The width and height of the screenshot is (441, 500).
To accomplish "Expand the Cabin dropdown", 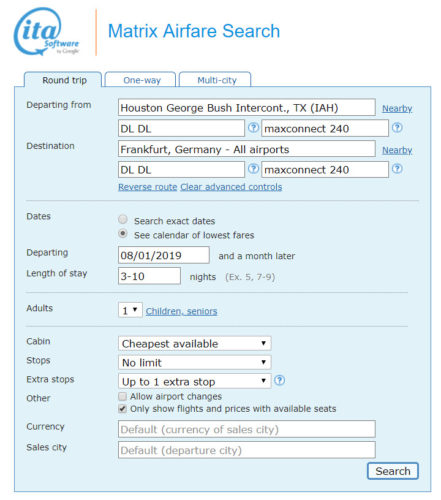I will click(x=195, y=343).
